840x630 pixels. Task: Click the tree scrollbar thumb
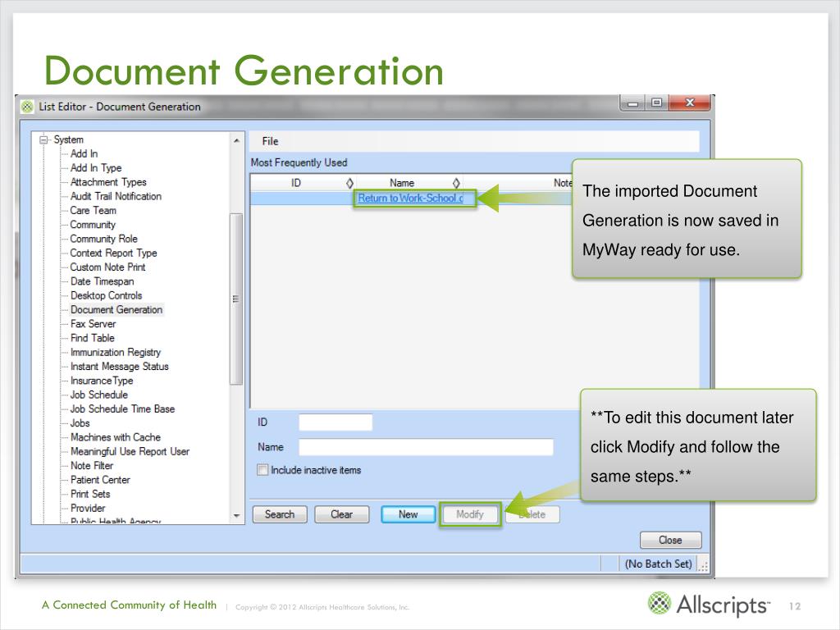[x=236, y=299]
